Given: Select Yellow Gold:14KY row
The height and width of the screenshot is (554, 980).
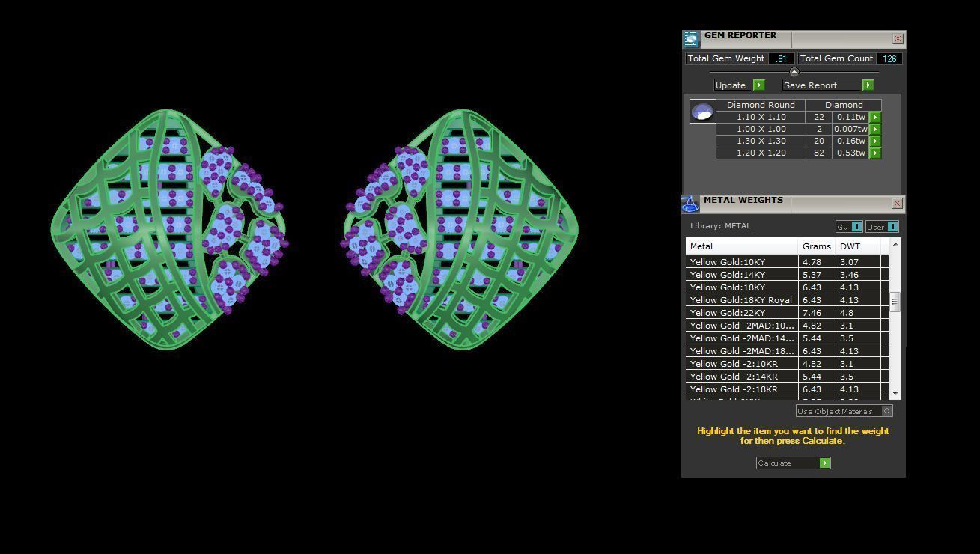Looking at the screenshot, I should 787,275.
